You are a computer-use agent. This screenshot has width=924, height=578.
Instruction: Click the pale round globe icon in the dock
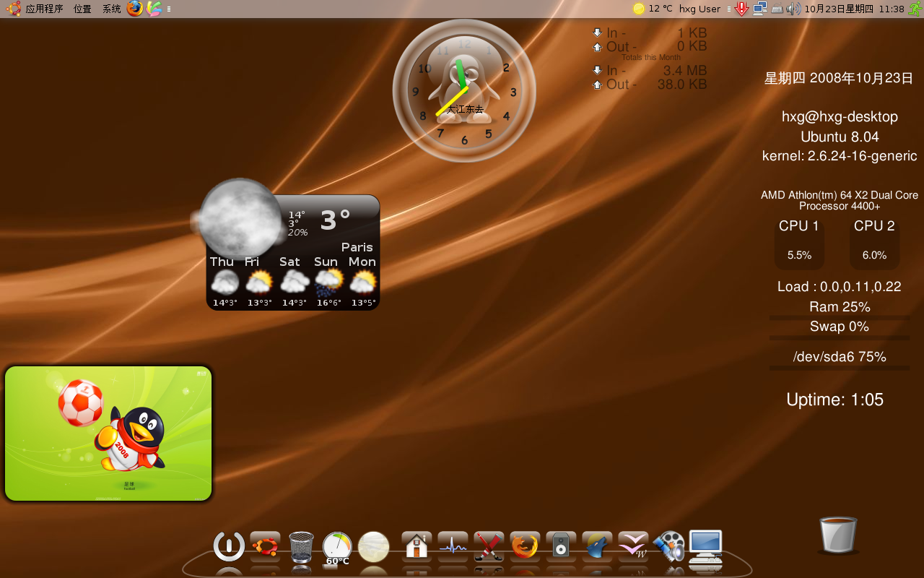[x=373, y=547]
